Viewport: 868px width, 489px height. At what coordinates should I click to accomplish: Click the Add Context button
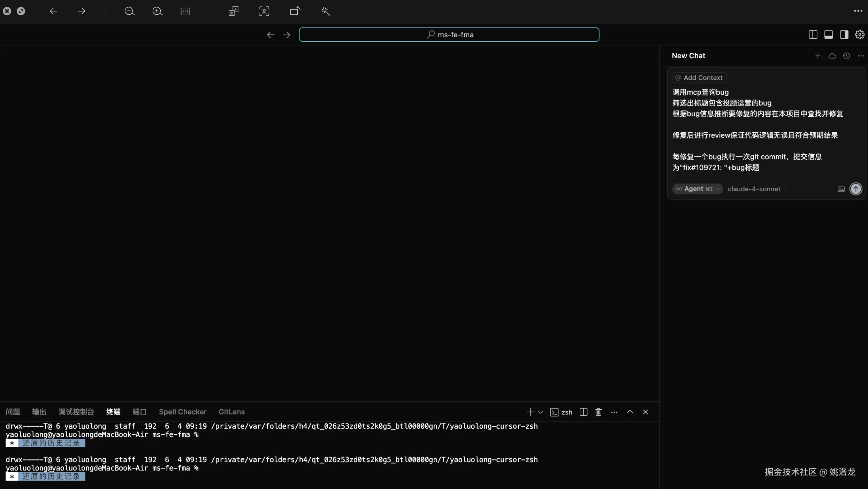click(699, 78)
